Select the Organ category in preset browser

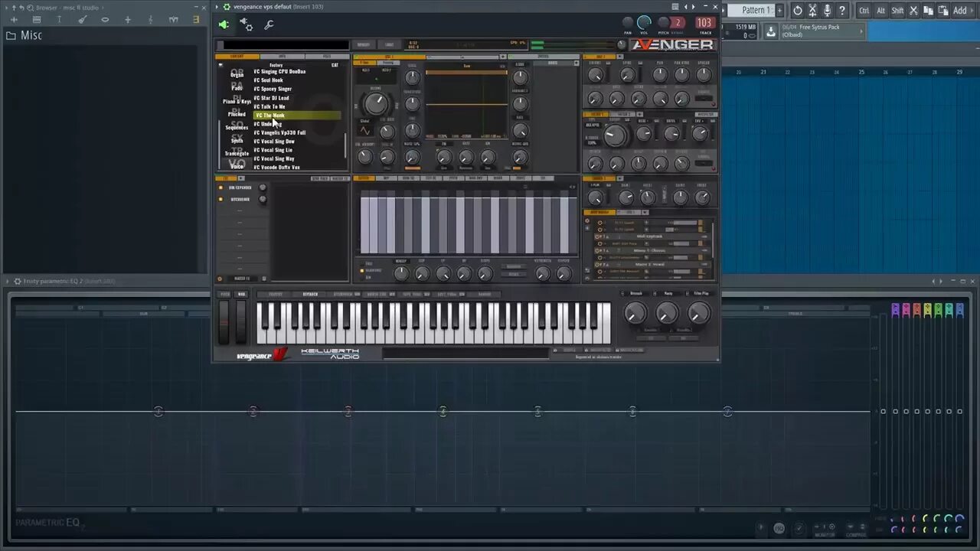click(x=237, y=75)
